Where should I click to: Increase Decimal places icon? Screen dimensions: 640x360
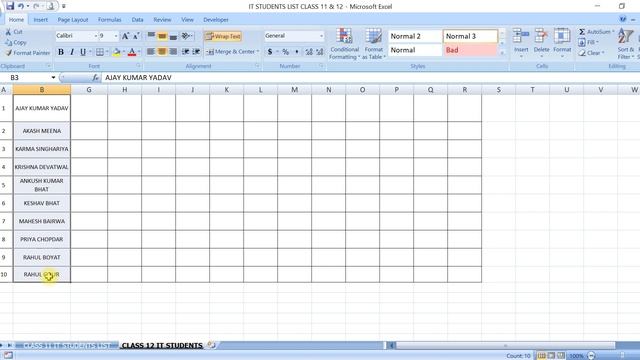[x=309, y=52]
